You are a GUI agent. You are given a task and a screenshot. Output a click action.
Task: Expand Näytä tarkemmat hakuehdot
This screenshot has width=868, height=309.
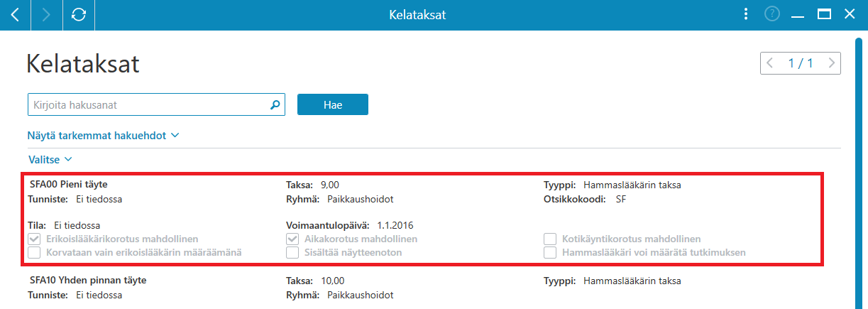tap(102, 135)
